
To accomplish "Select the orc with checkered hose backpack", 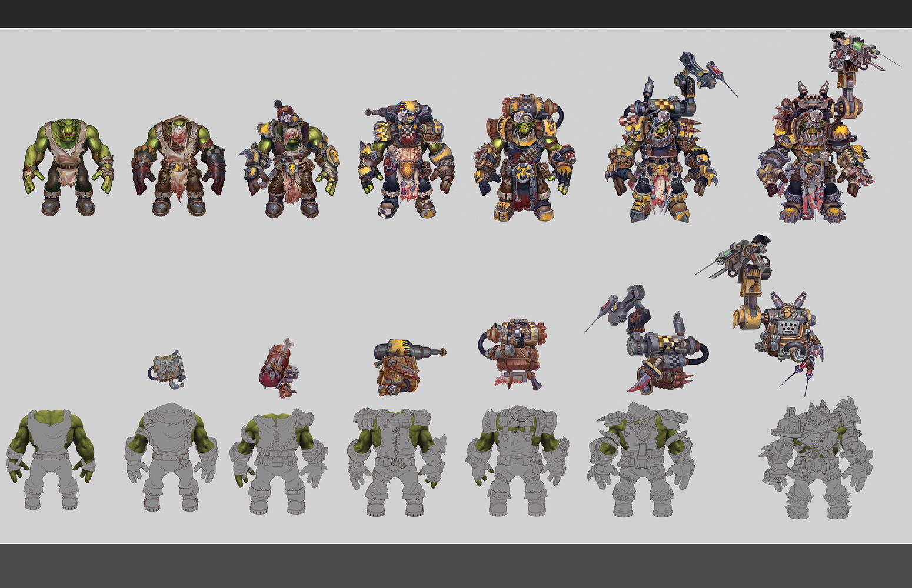I will click(524, 158).
